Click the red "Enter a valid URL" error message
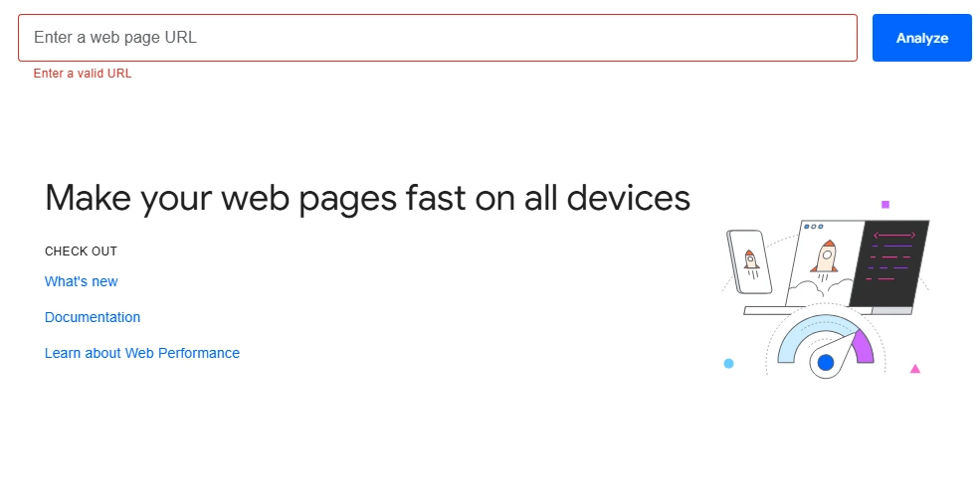980x503 pixels. point(83,74)
